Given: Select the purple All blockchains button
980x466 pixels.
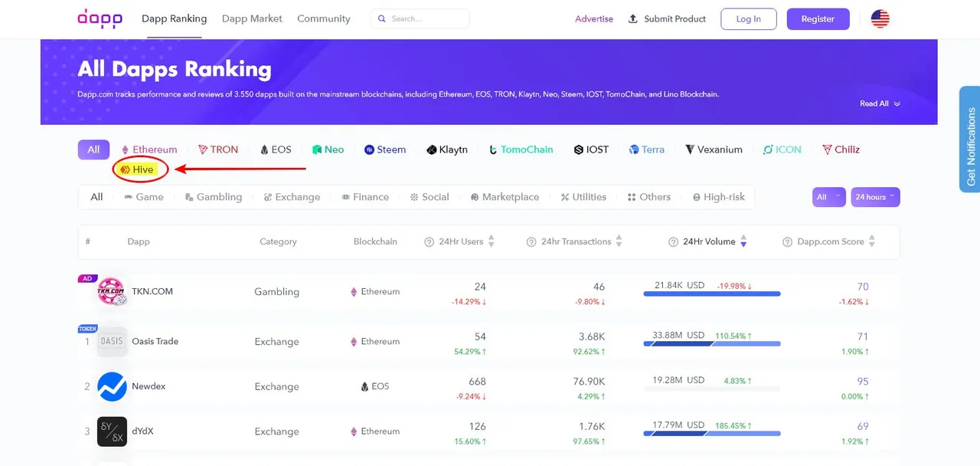Looking at the screenshot, I should 93,149.
